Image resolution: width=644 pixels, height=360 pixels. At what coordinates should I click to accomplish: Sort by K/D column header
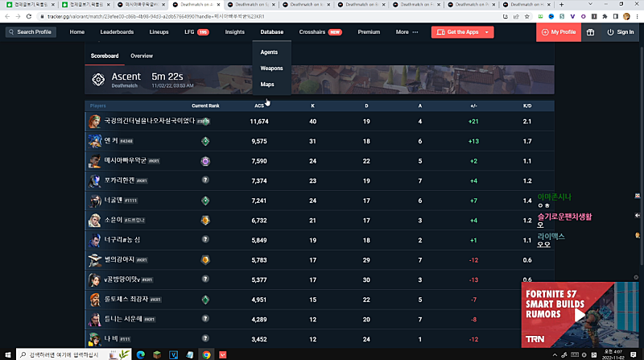pos(527,106)
